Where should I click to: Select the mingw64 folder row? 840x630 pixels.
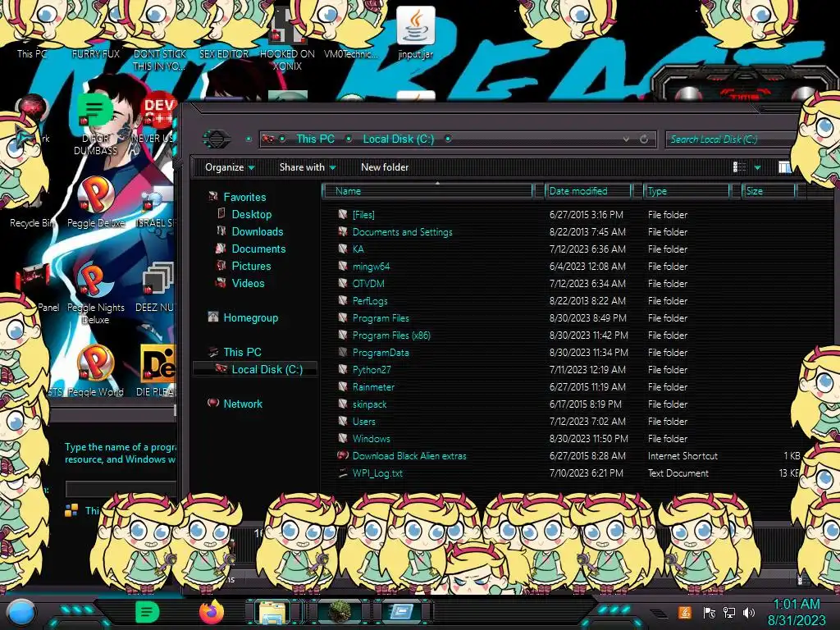pyautogui.click(x=563, y=266)
